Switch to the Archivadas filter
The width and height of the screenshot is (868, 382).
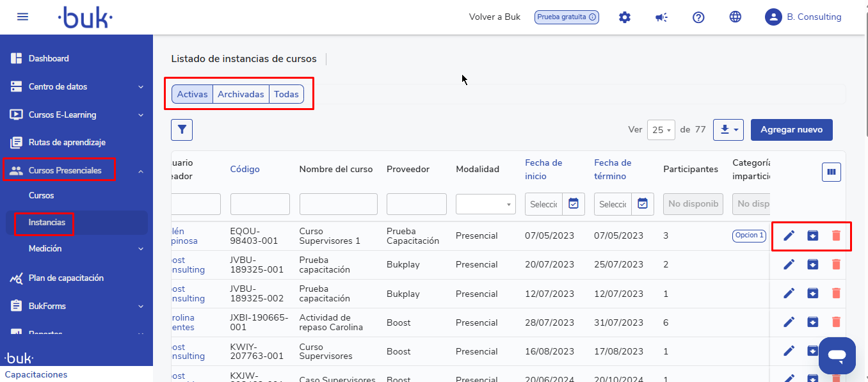pyautogui.click(x=241, y=94)
